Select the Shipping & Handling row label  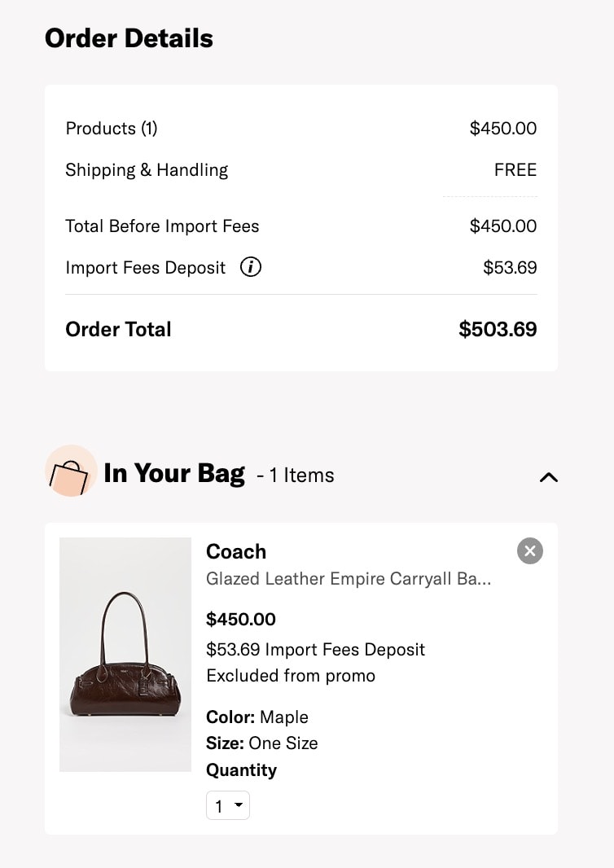pos(147,170)
